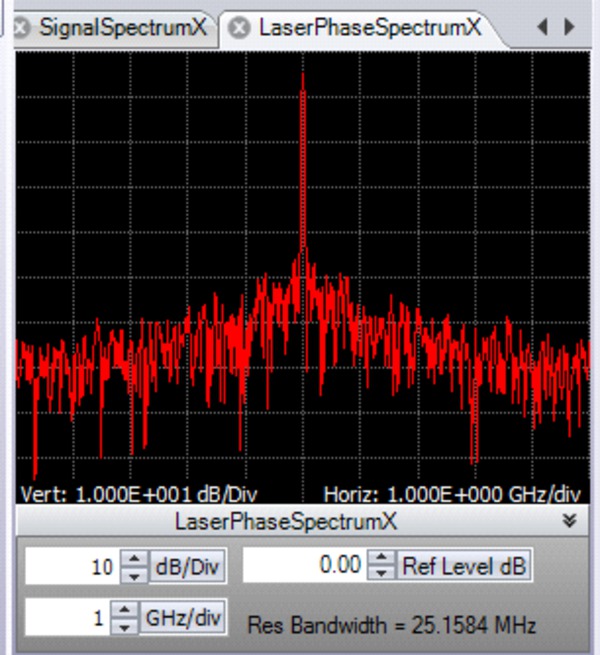
Task: Click the Ref Level value field
Action: pyautogui.click(x=305, y=565)
